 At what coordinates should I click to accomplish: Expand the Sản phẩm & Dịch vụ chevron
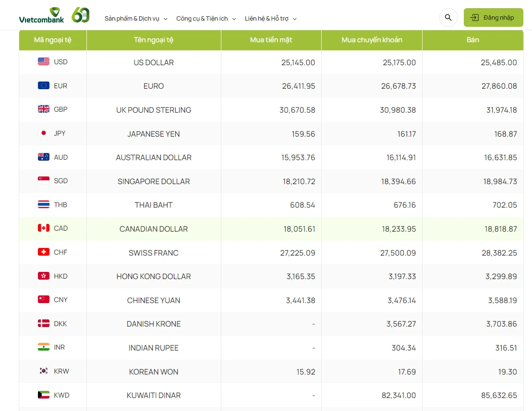tap(166, 19)
